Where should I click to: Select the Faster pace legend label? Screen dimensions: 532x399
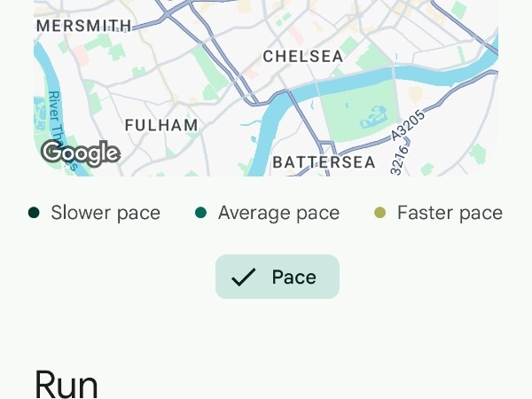click(x=450, y=213)
